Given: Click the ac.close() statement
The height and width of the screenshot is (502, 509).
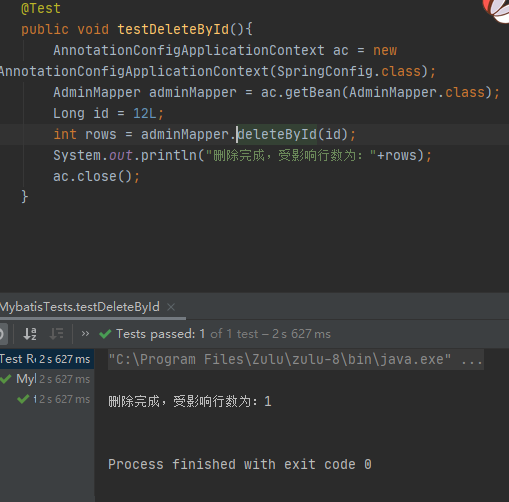Looking at the screenshot, I should pyautogui.click(x=96, y=176).
